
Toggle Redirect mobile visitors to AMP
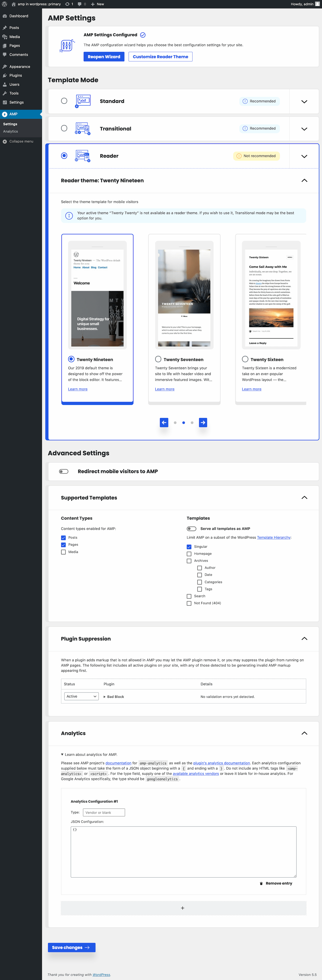tap(64, 471)
